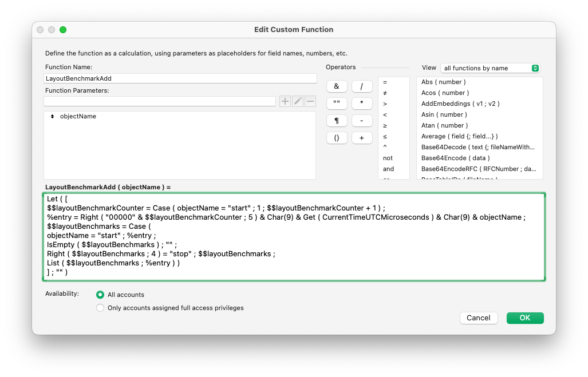588x377 pixels.
Task: Select Base64Encode ( data ) function
Action: pos(455,158)
